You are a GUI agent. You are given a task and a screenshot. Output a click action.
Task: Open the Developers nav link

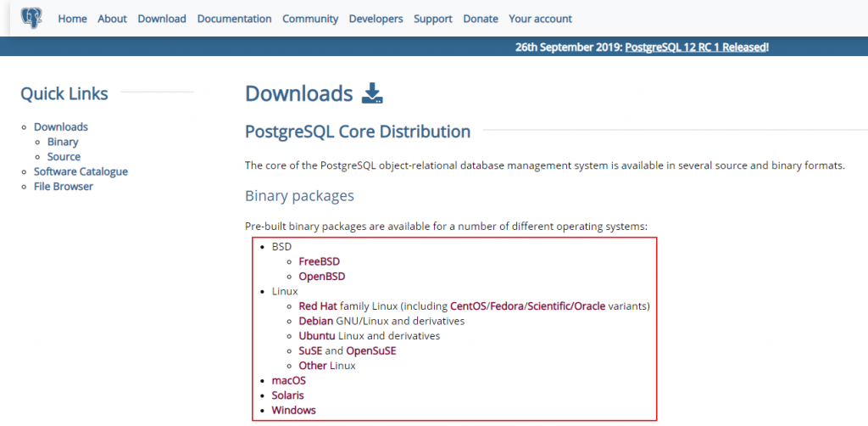click(x=376, y=19)
